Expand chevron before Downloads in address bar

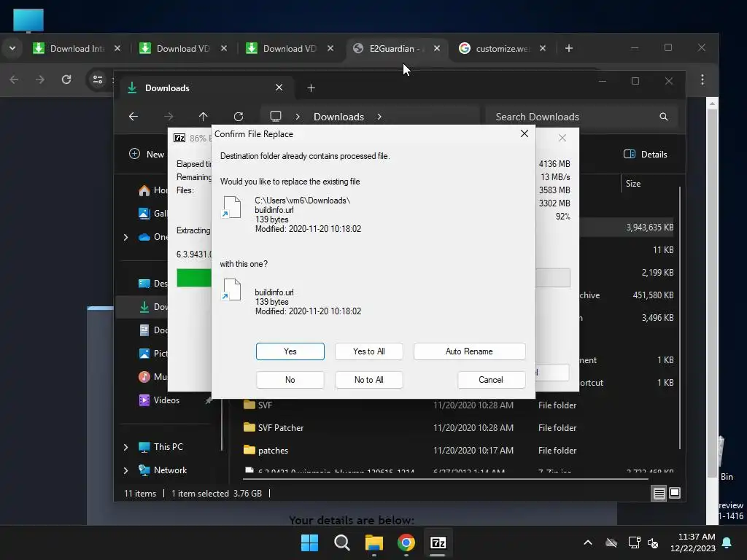pyautogui.click(x=298, y=117)
